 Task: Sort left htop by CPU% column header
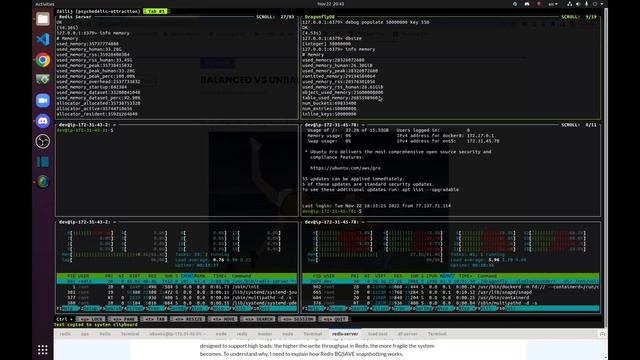point(187,276)
